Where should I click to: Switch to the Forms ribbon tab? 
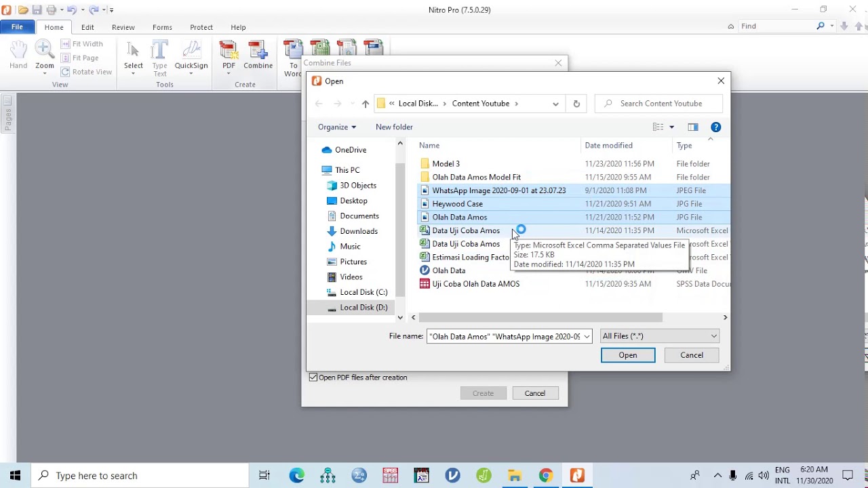click(162, 27)
